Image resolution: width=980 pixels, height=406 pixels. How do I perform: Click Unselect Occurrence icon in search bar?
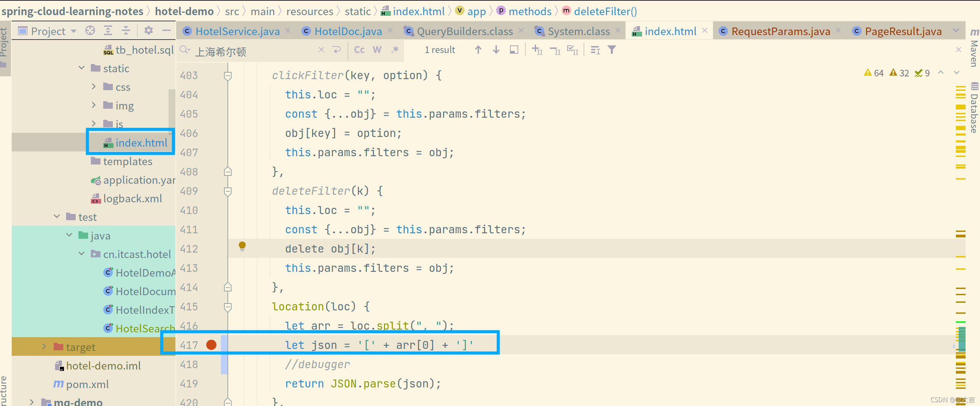pyautogui.click(x=555, y=50)
